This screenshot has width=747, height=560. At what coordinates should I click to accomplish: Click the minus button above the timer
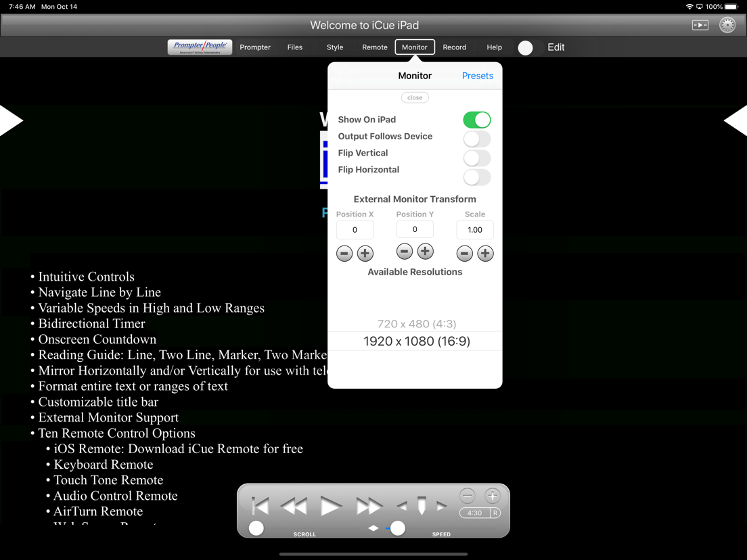click(468, 496)
